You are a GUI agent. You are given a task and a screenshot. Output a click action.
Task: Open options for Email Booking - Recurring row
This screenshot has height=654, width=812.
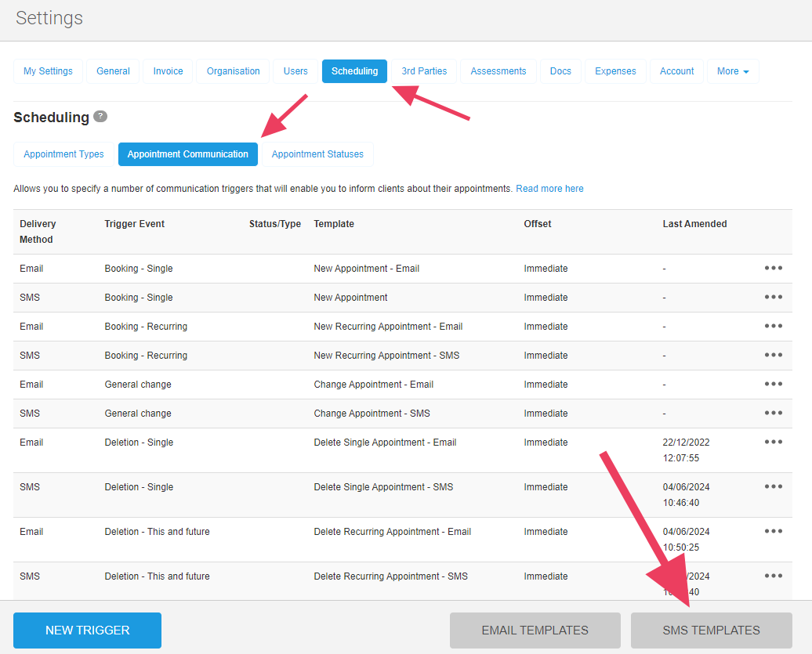point(773,326)
